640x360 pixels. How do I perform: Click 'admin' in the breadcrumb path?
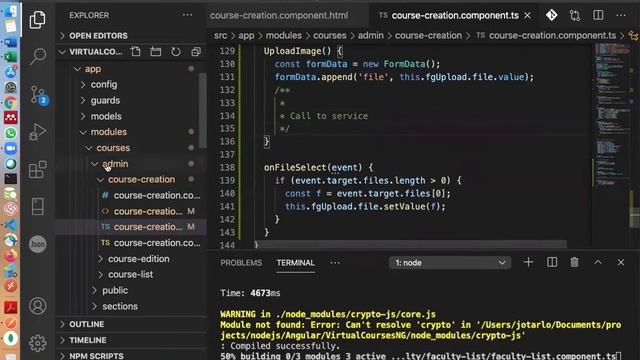371,36
